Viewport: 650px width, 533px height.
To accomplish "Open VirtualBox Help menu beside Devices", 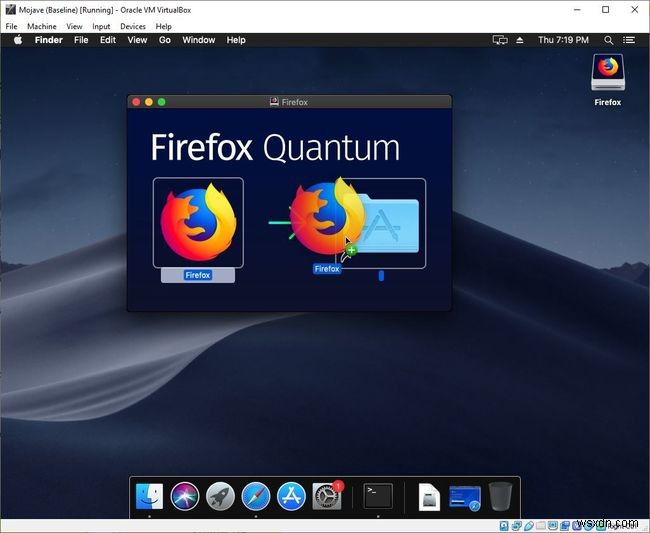I will 163,27.
